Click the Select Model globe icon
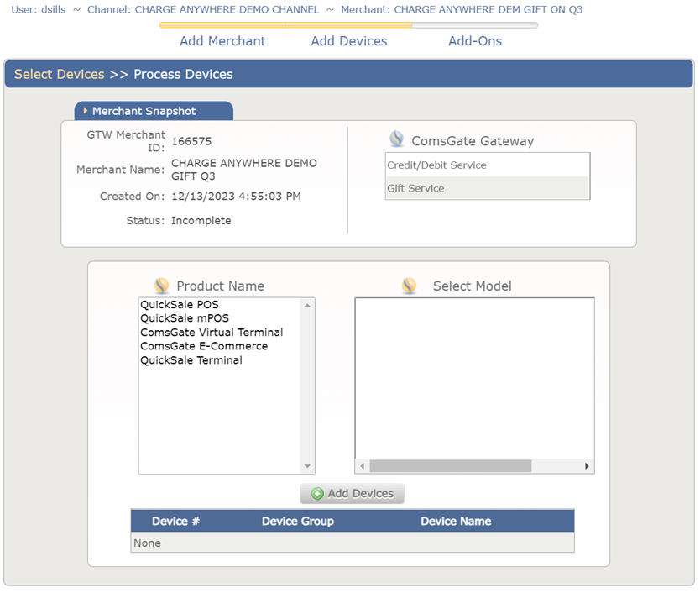Viewport: 700px width, 593px height. pos(409,286)
